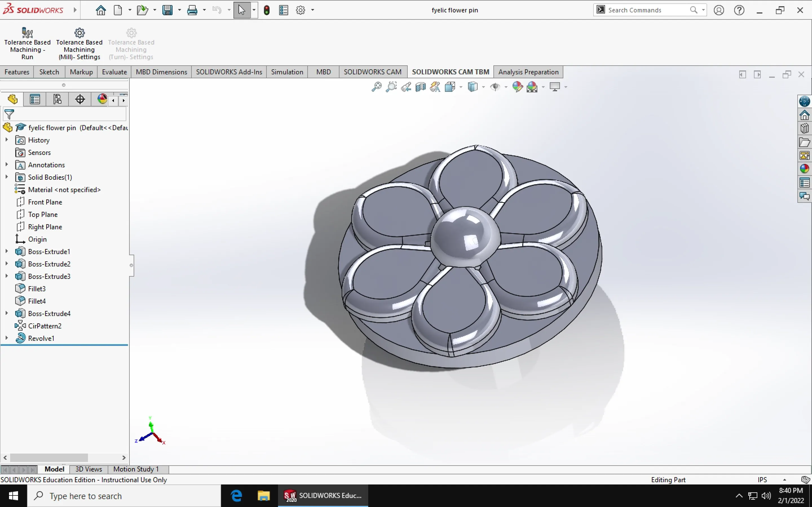Toggle the tree filter funnel icon
The height and width of the screenshot is (507, 812).
(9, 114)
